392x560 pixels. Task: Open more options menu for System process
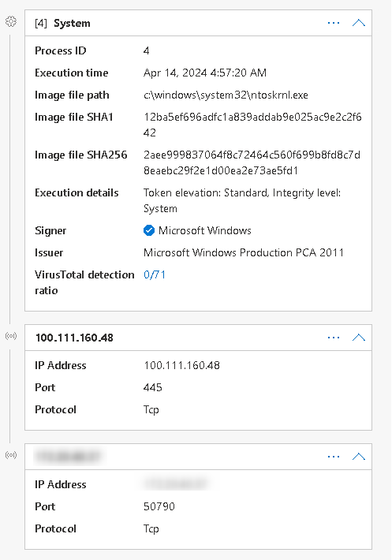pos(334,23)
